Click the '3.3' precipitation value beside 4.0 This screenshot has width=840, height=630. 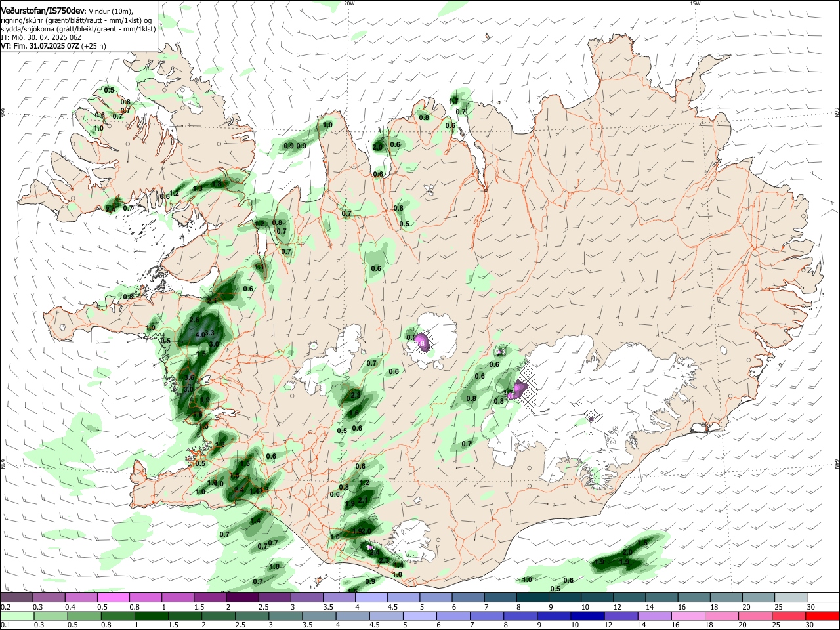click(x=210, y=333)
